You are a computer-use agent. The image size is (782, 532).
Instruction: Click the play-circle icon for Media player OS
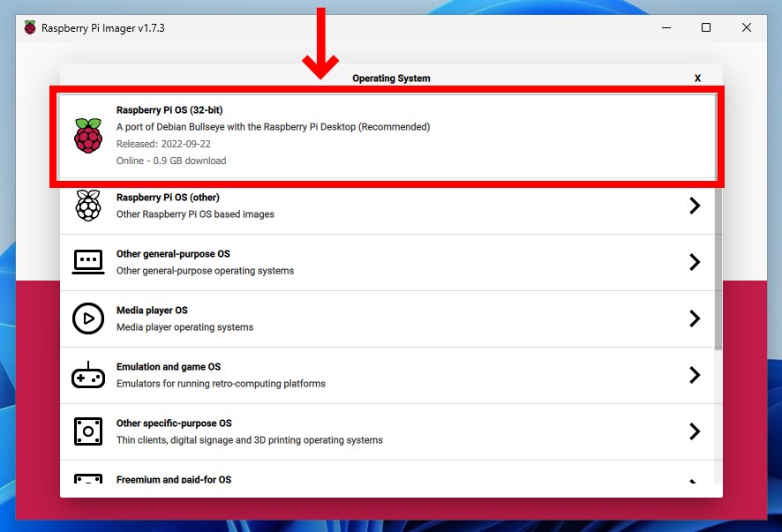[88, 318]
